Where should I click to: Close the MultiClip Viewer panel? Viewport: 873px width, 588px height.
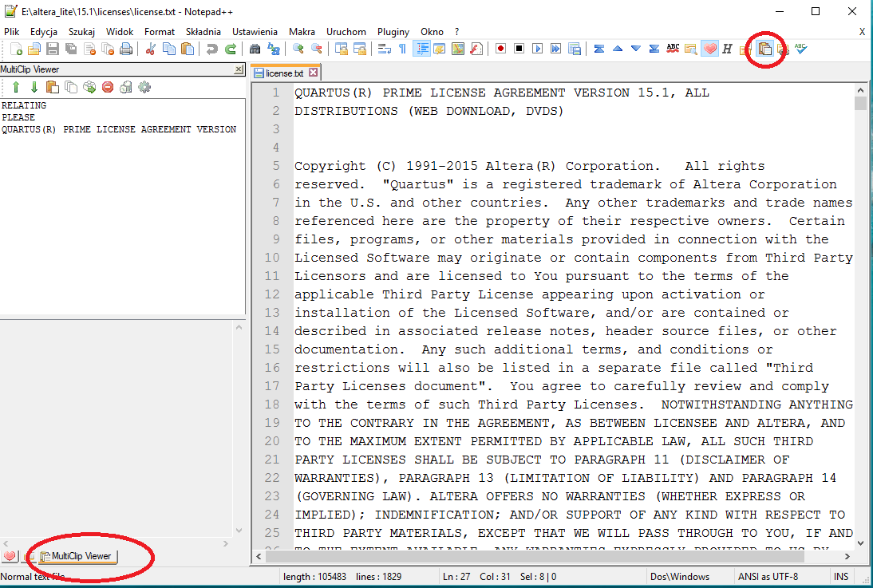click(239, 69)
